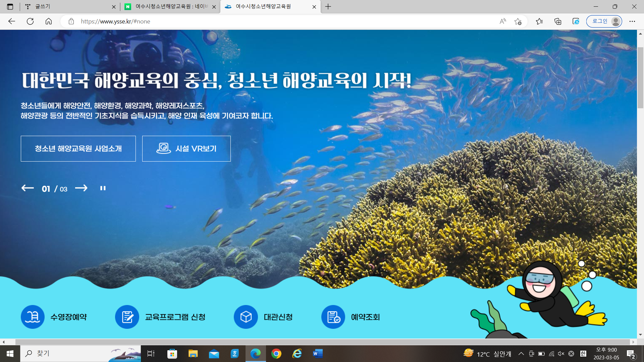The width and height of the screenshot is (644, 362).
Task: Show hidden system tray icons
Action: pyautogui.click(x=521, y=354)
